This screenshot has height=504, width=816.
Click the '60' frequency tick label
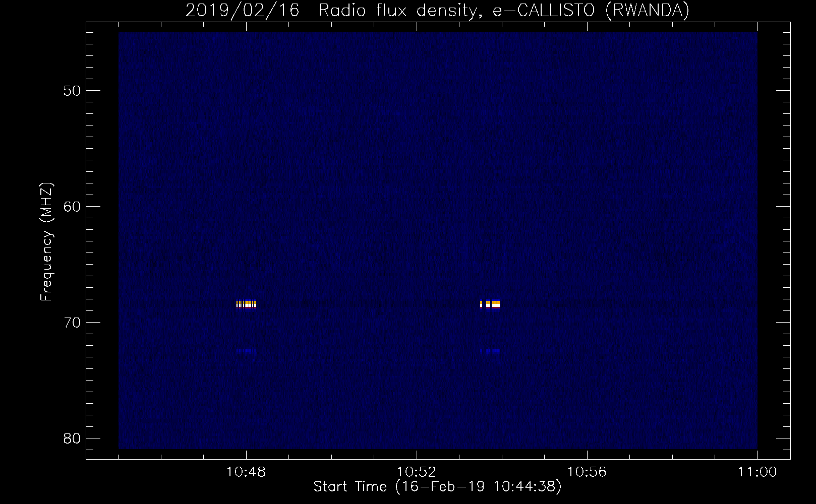(72, 207)
